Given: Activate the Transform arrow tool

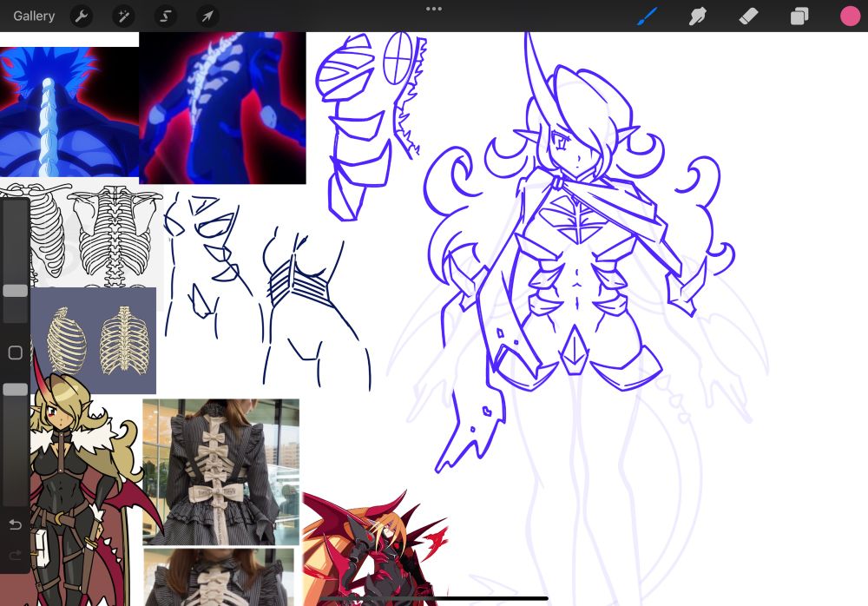Looking at the screenshot, I should tap(207, 16).
